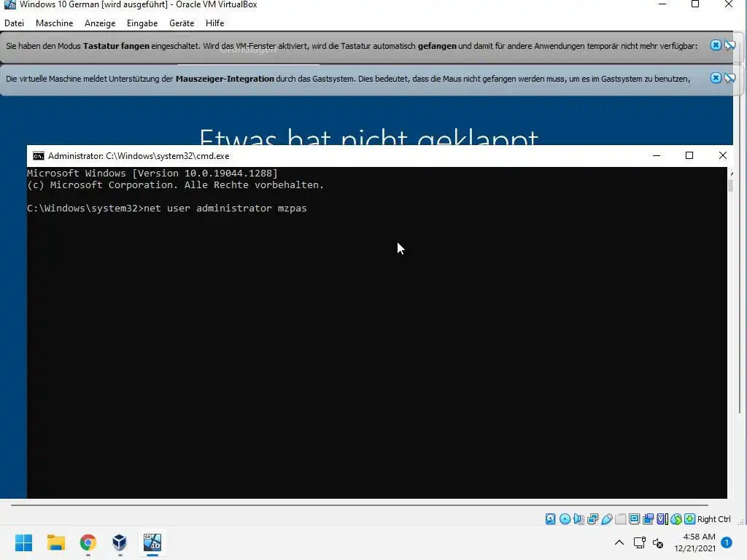Open the Geräte menu

point(182,23)
